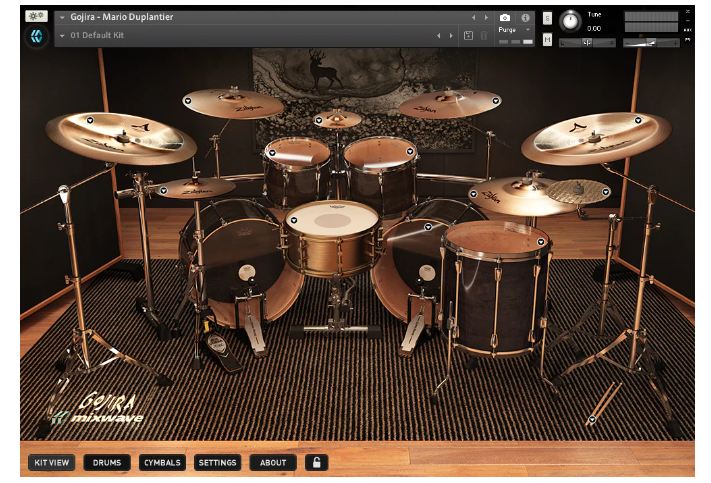Viewport: 711px width, 483px height.
Task: Toggle the PV button in header
Action: click(688, 39)
